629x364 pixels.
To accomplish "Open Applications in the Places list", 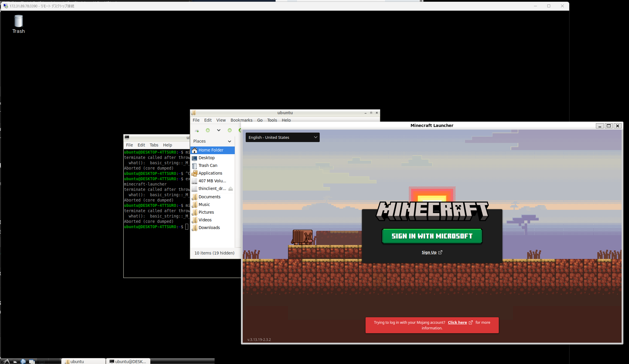I will pyautogui.click(x=213, y=173).
